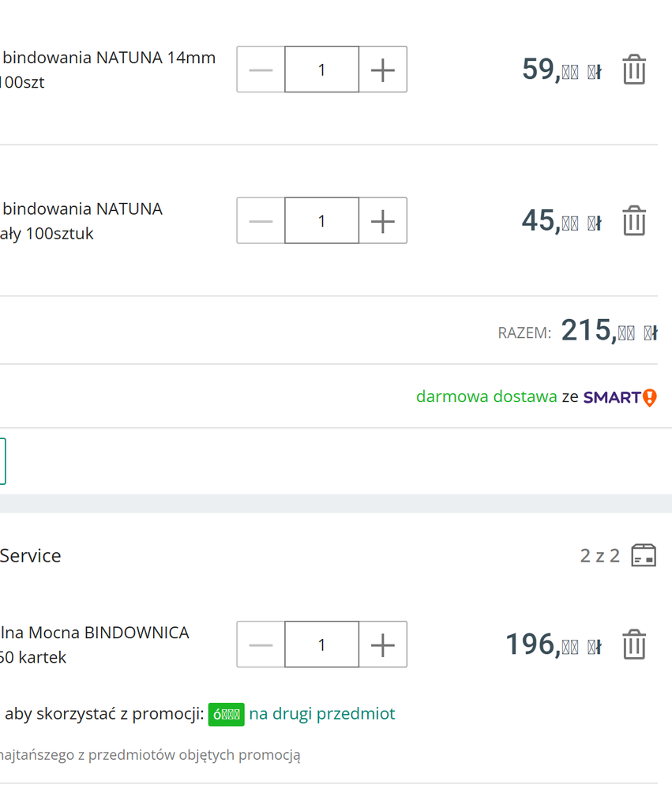Screen dimensions: 672x789
Task: Click quantity field for NATUNA 14mm item
Action: (321, 70)
